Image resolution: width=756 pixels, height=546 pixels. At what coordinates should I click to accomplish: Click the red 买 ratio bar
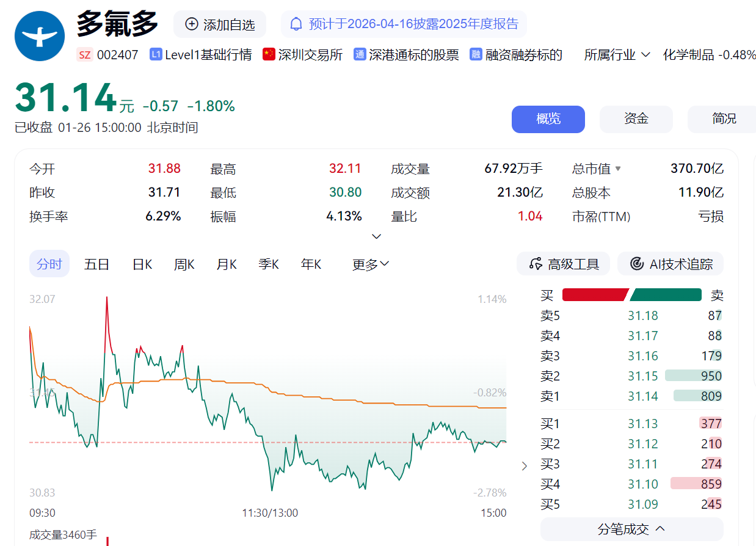[595, 295]
